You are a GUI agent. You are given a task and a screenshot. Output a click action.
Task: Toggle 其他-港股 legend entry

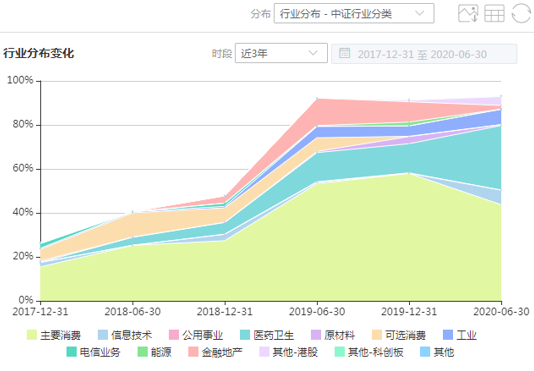click(288, 352)
